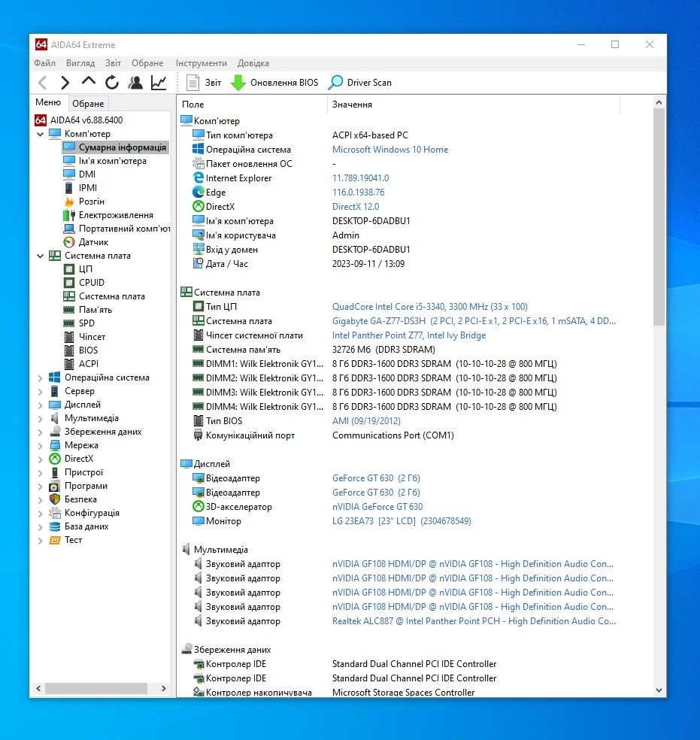The height and width of the screenshot is (740, 700).
Task: Open Чіпсет tree item
Action: (92, 337)
